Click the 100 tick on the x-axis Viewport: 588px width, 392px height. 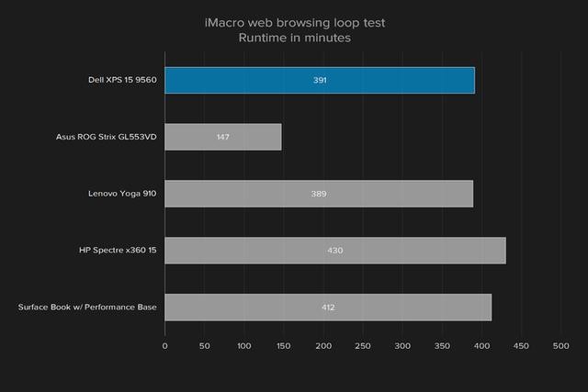tap(244, 346)
